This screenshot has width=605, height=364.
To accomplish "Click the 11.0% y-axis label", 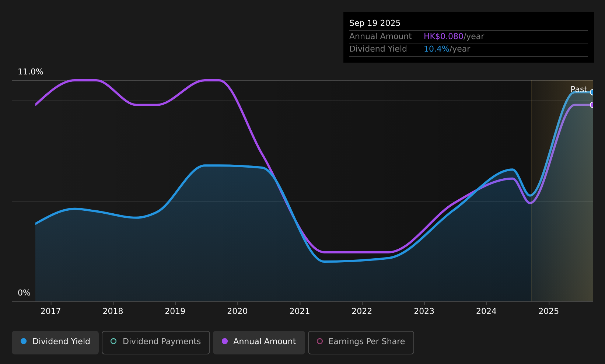I will (x=31, y=72).
